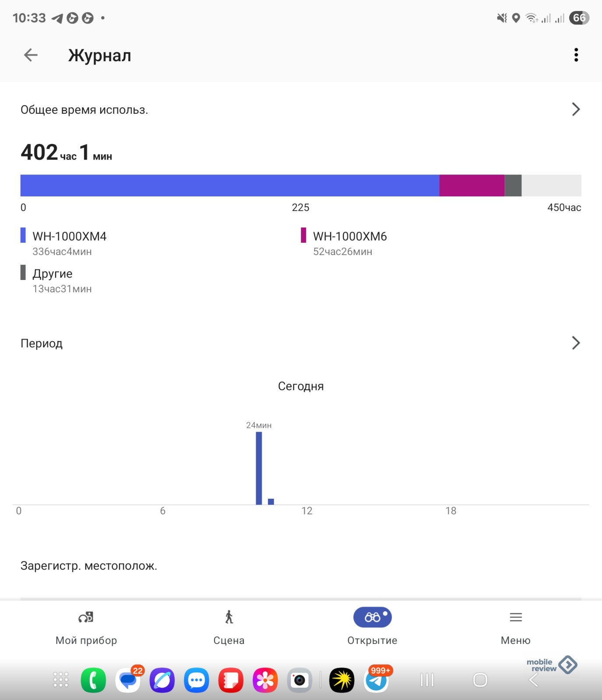This screenshot has width=602, height=700.
Task: Launch the Camera app from dock
Action: point(299,680)
